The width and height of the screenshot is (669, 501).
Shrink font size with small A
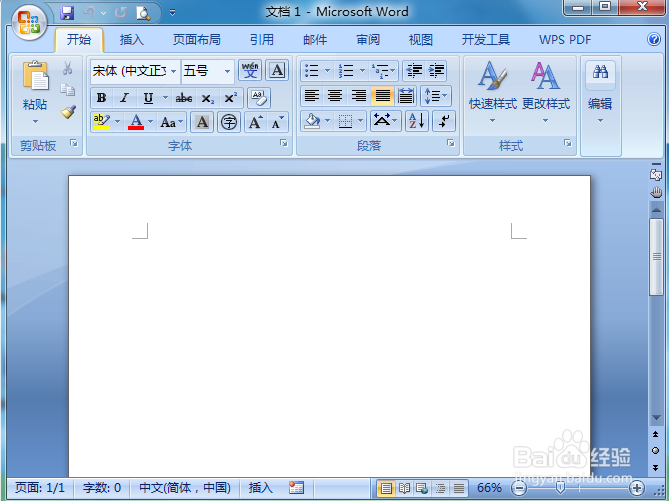(x=278, y=122)
